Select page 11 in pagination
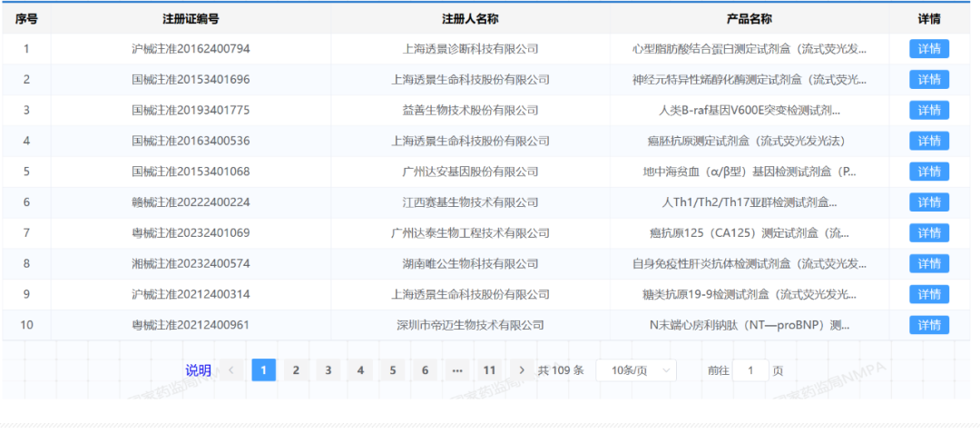The width and height of the screenshot is (980, 443). click(x=489, y=370)
